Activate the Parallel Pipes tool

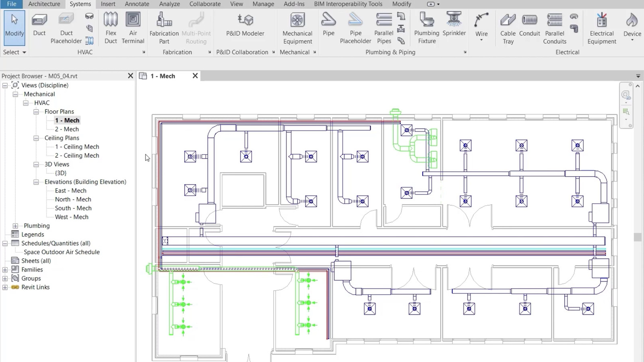click(x=384, y=28)
